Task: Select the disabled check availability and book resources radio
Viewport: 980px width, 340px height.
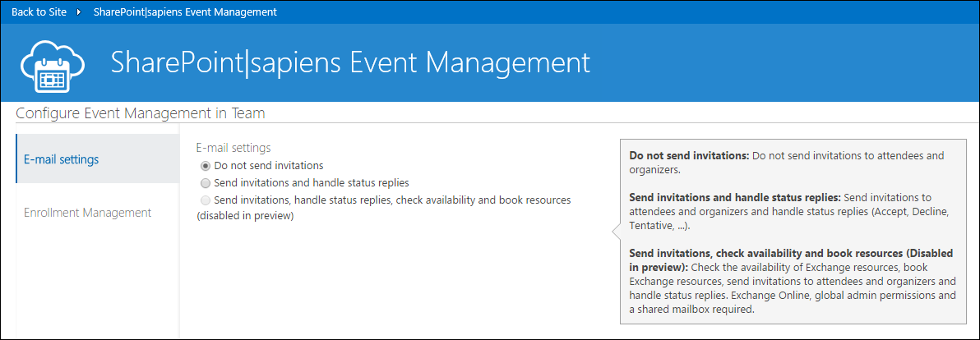Action: [x=206, y=200]
